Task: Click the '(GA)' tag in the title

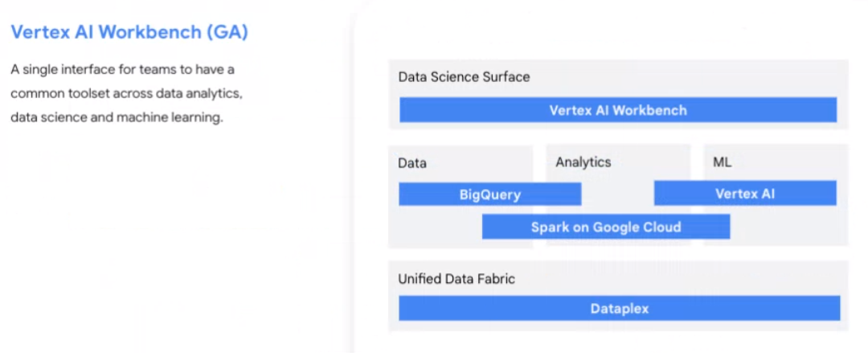Action: click(227, 32)
